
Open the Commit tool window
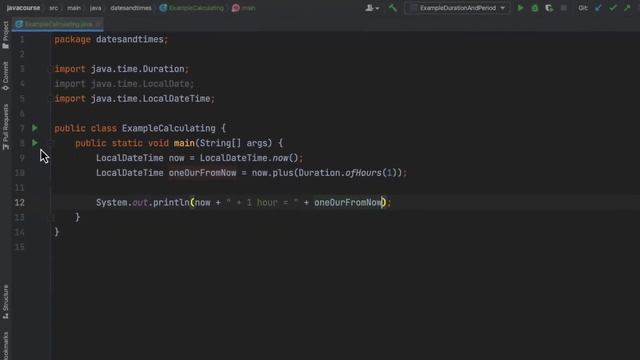point(5,76)
